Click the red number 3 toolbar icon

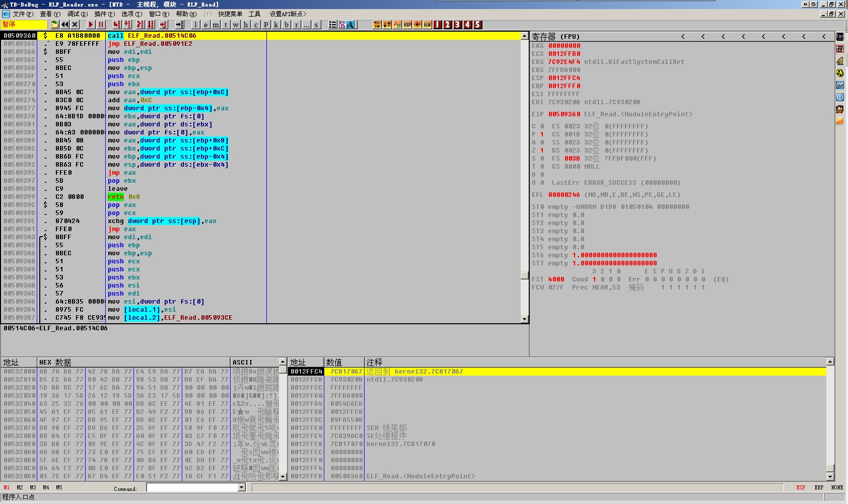coord(458,25)
